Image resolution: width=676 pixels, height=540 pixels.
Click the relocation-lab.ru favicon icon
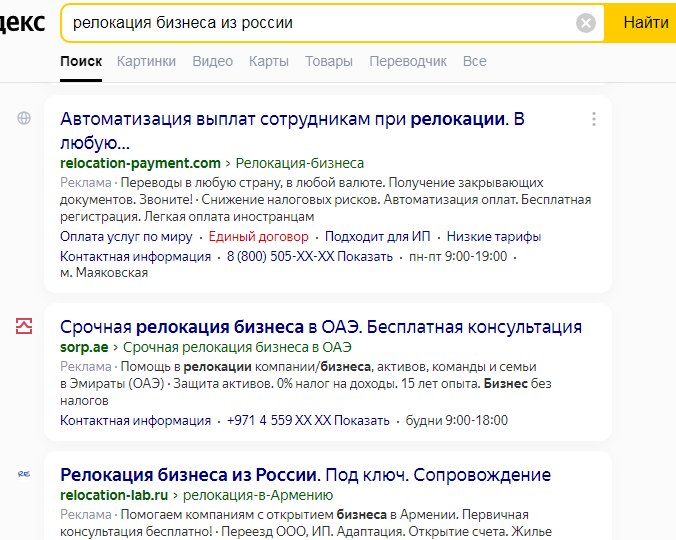[24, 474]
